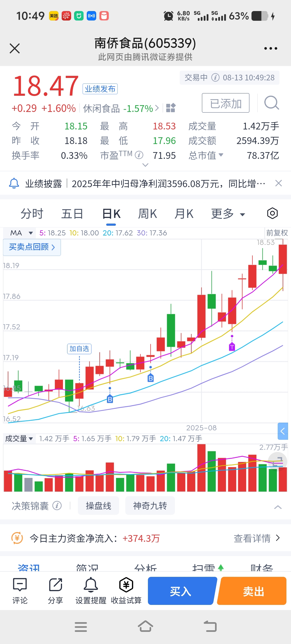Open the 总市值 dropdown arrow

pyautogui.click(x=221, y=155)
